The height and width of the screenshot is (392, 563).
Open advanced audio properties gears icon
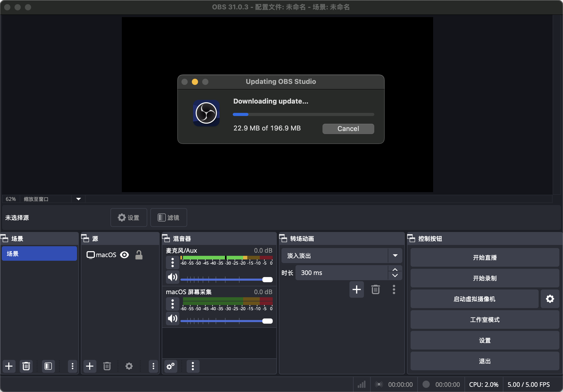[171, 366]
